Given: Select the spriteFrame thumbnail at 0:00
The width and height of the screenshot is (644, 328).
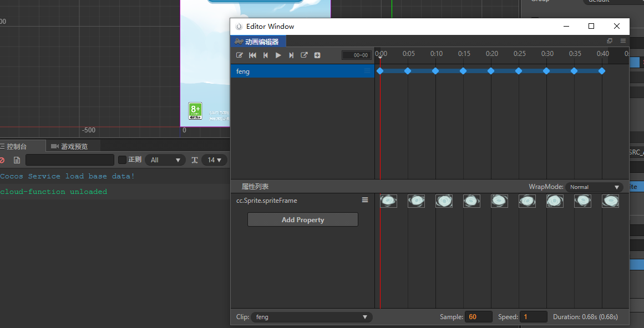Looking at the screenshot, I should [388, 201].
